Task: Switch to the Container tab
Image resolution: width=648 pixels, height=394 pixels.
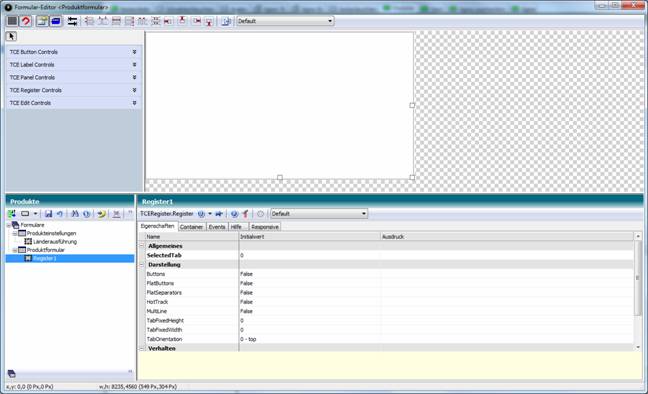Action: coord(191,227)
